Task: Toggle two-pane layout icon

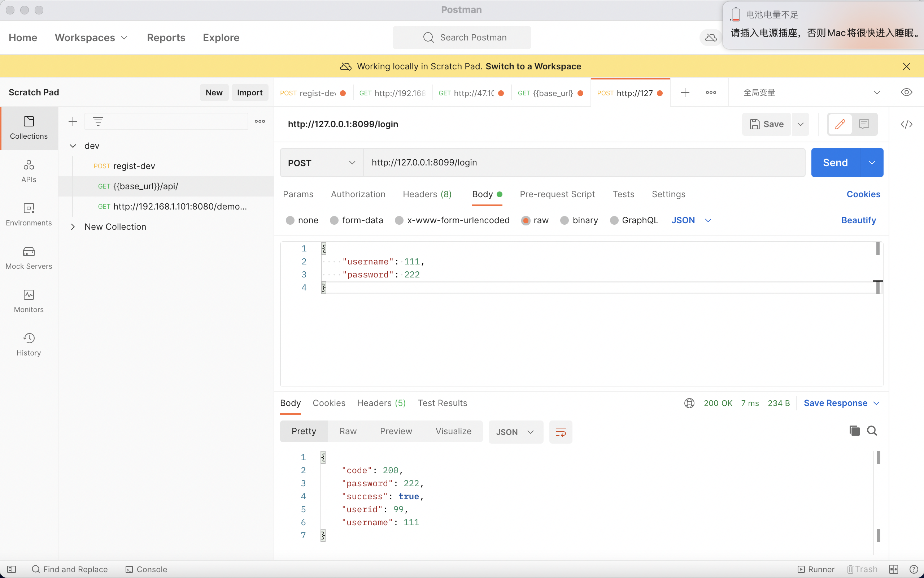Action: (893, 569)
